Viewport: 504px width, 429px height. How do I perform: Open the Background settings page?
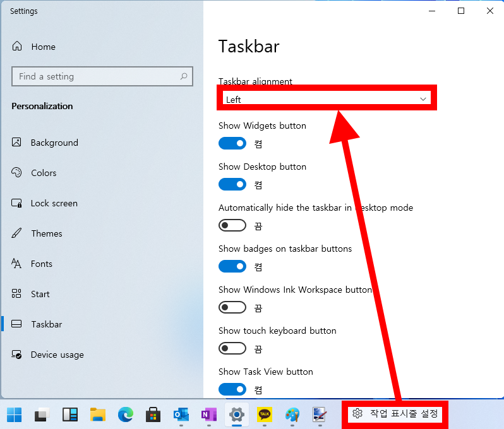[54, 142]
